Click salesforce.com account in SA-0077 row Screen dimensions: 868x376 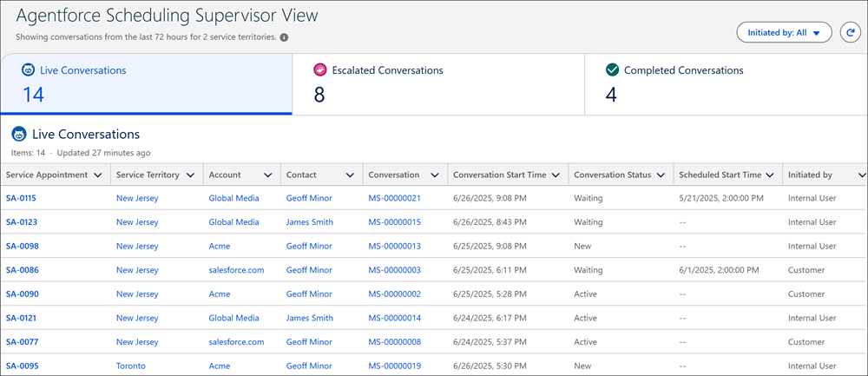[236, 342]
